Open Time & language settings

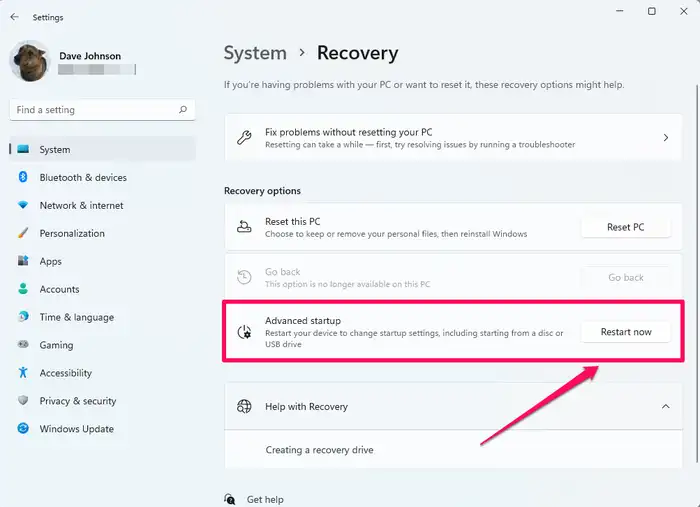(x=76, y=318)
